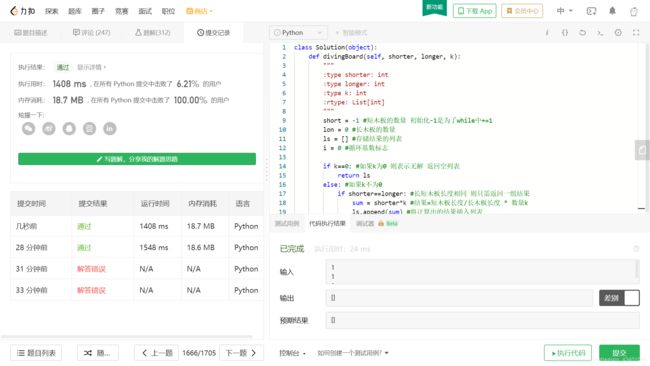The width and height of the screenshot is (650, 366).
Task: Expand 如何创建一个测试用例 help dropdown
Action: tap(353, 353)
